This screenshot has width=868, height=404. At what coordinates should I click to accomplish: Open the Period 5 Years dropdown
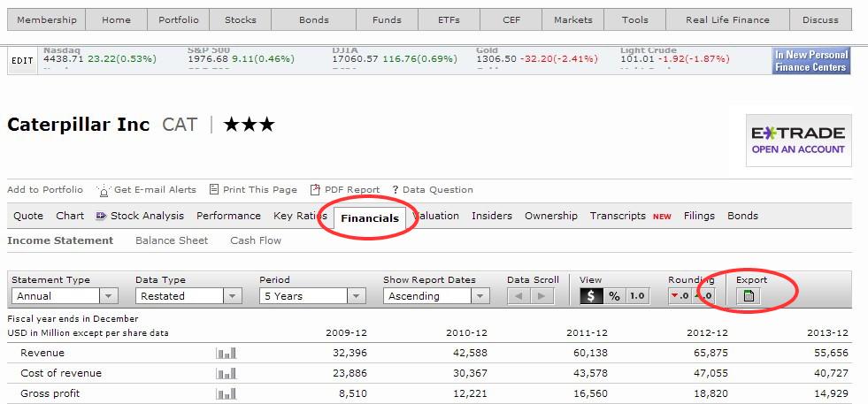click(x=312, y=296)
